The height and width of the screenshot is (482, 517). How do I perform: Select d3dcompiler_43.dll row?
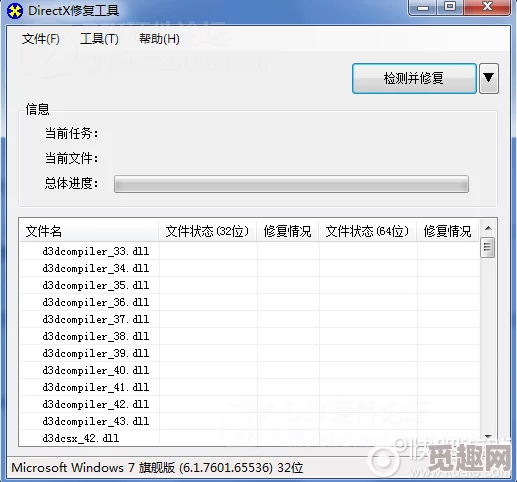click(249, 421)
